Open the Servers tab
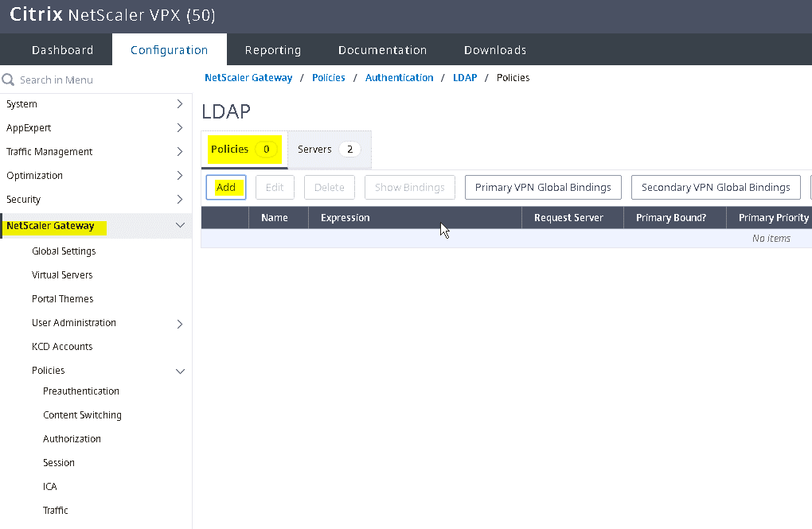 (329, 150)
